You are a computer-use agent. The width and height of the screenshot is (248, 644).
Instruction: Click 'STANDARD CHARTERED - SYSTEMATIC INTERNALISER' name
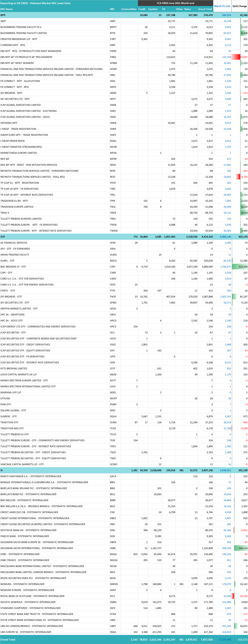30,608
